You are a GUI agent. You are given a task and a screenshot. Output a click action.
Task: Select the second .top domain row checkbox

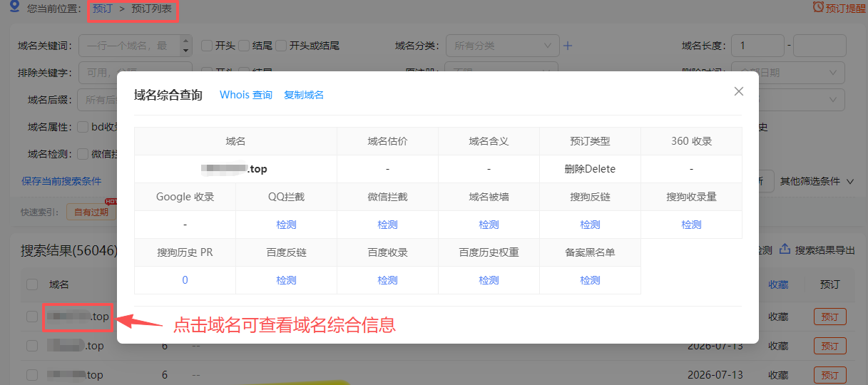pyautogui.click(x=32, y=346)
